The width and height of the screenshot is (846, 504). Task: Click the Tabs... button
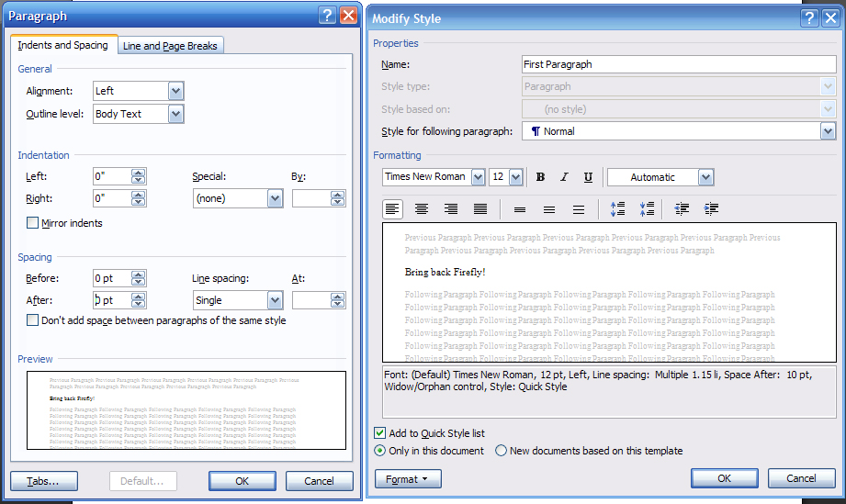[43, 481]
